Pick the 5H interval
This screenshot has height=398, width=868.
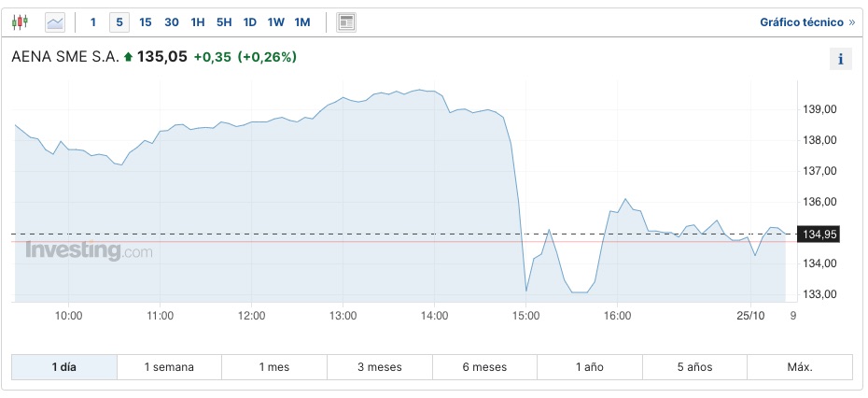pyautogui.click(x=224, y=21)
